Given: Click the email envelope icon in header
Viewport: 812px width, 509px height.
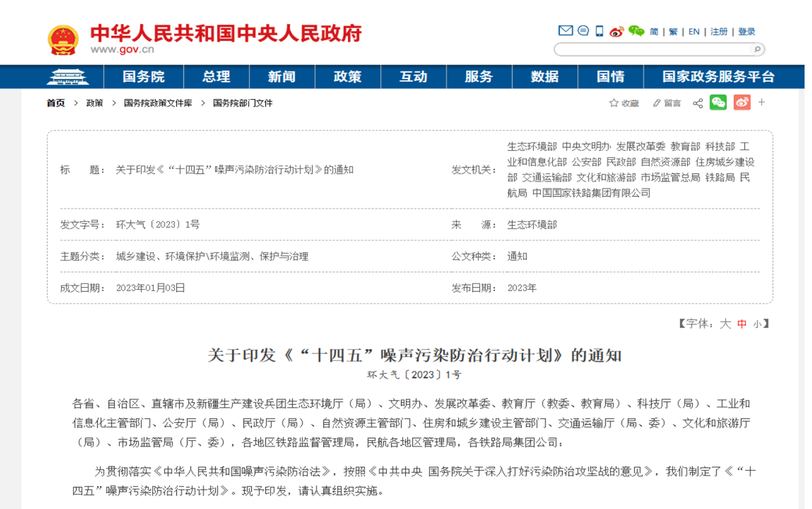Looking at the screenshot, I should tap(565, 31).
